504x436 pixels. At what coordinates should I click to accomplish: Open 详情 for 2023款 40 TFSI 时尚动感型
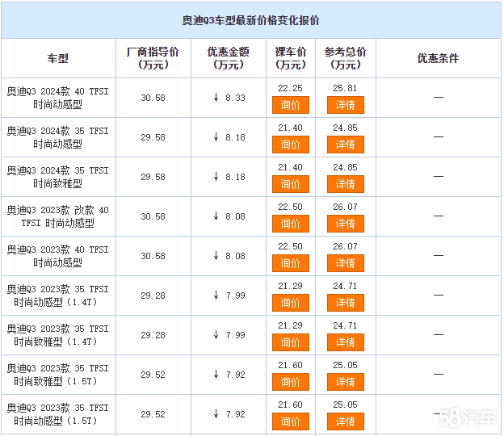tap(346, 263)
